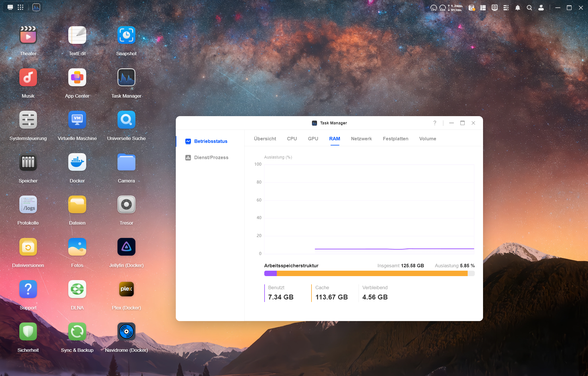Select Betriebsstatus in the sidebar
This screenshot has width=588, height=376.
click(x=210, y=141)
